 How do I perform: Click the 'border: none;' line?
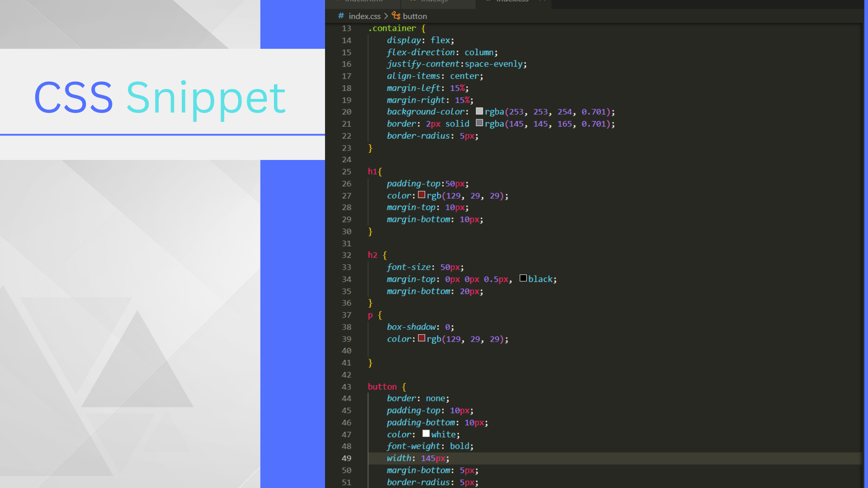tap(418, 399)
